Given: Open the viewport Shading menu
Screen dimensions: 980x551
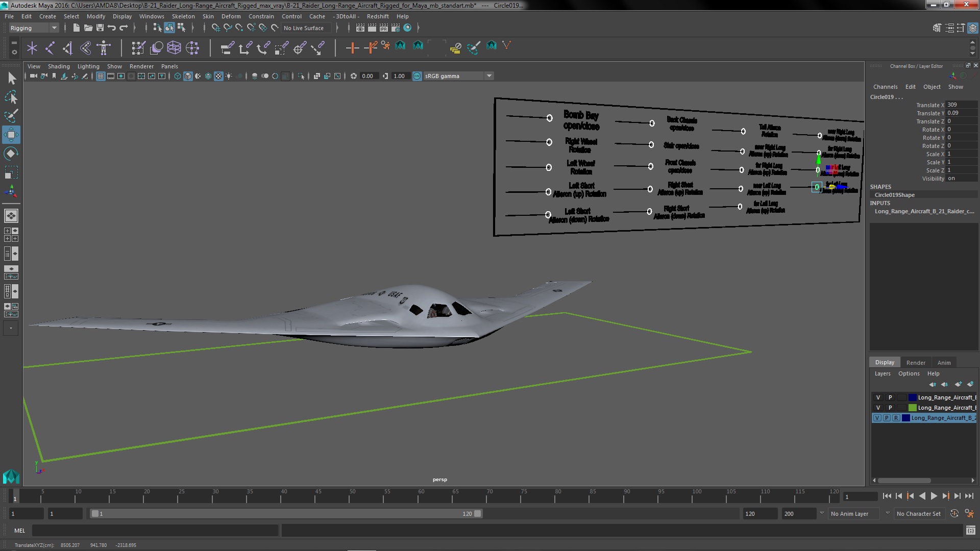Looking at the screenshot, I should point(59,66).
